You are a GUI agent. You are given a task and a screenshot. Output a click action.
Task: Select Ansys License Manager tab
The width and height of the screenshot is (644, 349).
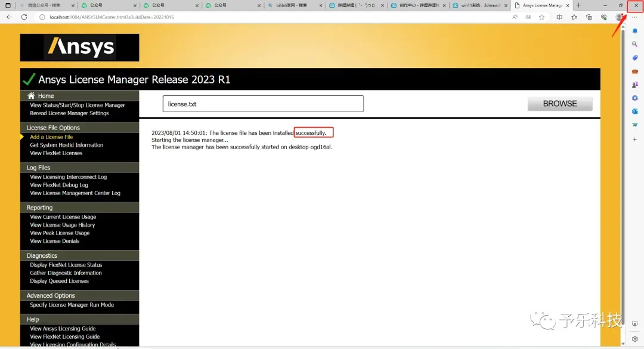tap(541, 5)
